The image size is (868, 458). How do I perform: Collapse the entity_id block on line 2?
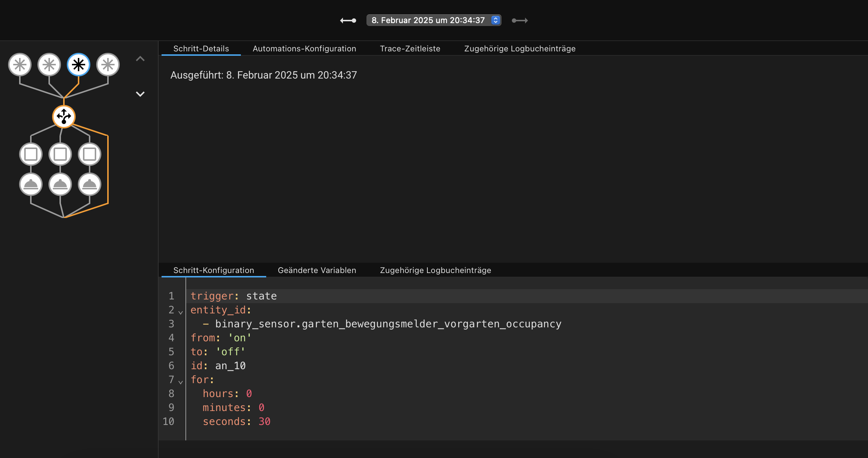click(x=181, y=312)
